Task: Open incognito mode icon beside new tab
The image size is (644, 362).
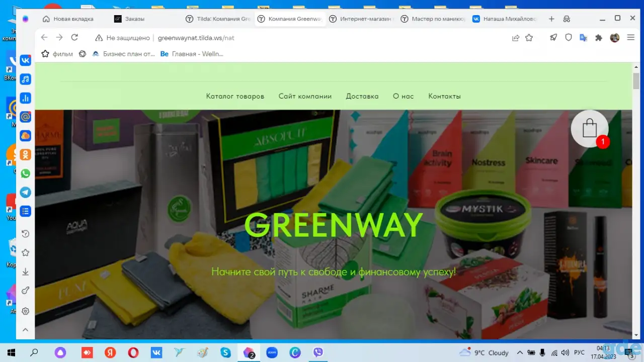Action: (567, 19)
